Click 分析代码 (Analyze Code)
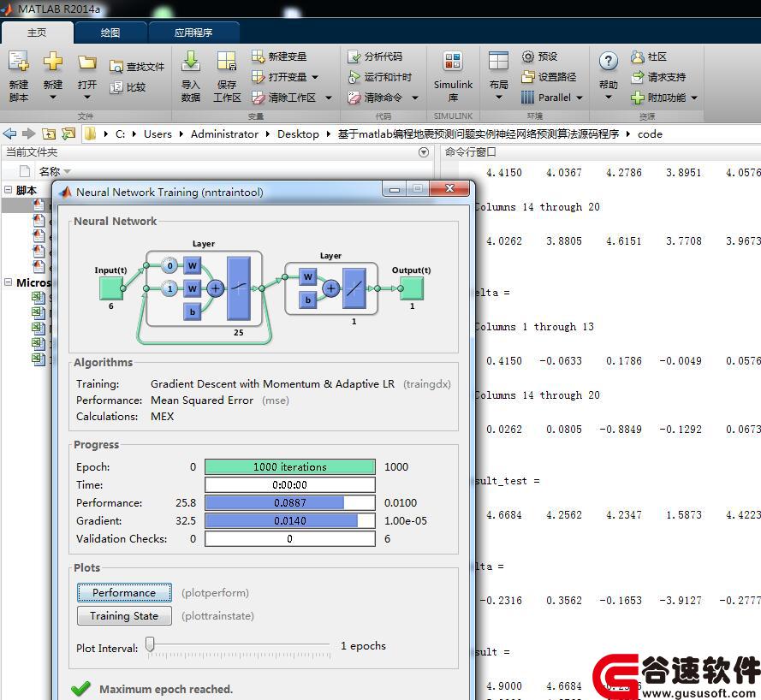The height and width of the screenshot is (700, 761). (x=375, y=56)
